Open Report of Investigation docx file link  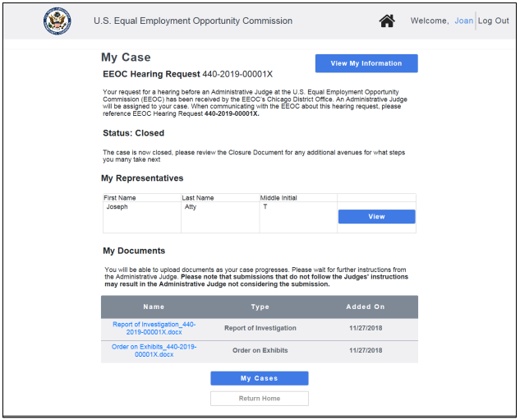coord(154,328)
